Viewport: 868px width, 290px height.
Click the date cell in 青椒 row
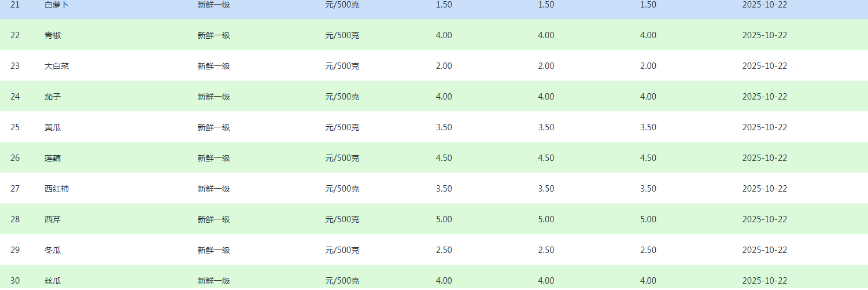pos(764,35)
